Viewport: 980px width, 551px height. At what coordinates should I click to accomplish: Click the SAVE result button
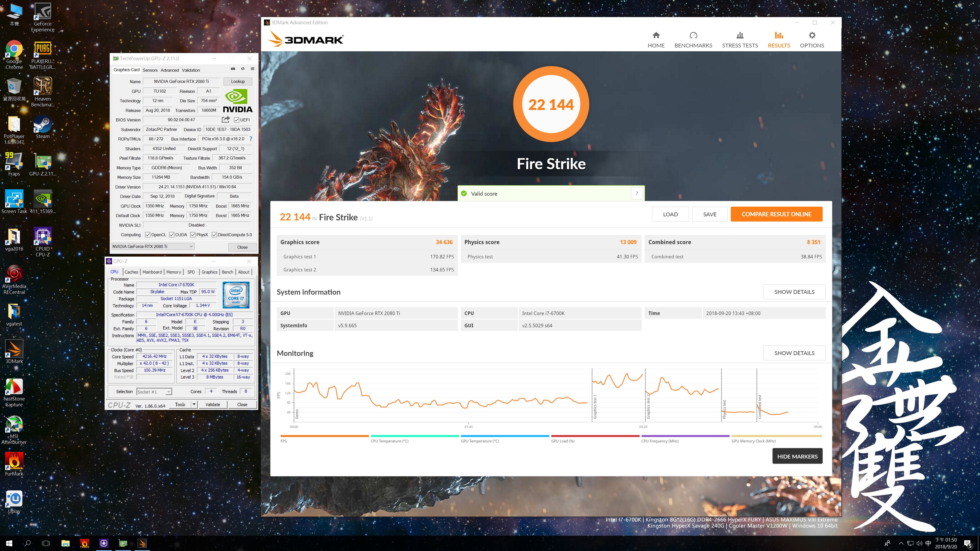pyautogui.click(x=710, y=214)
